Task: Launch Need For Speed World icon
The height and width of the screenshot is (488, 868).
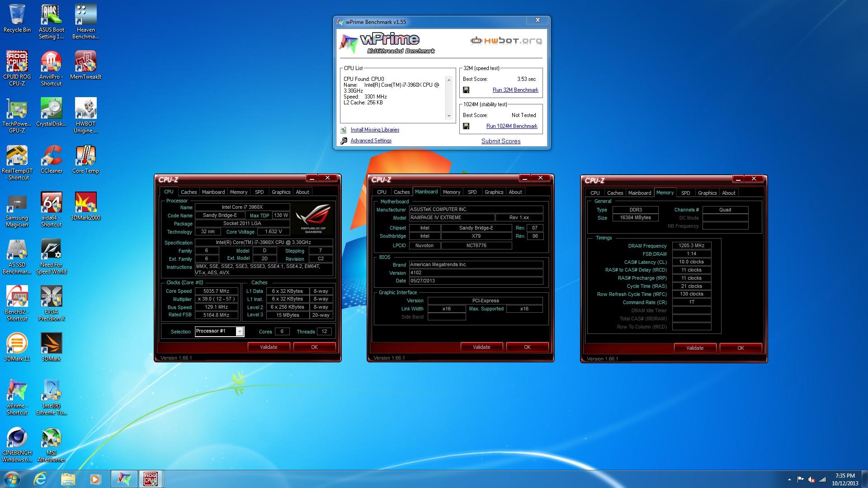Action: (x=51, y=256)
